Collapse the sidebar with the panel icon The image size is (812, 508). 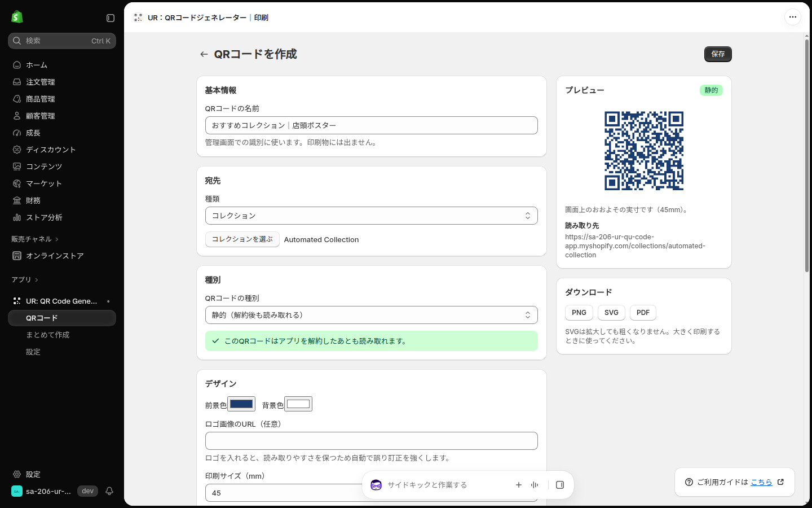coord(111,18)
